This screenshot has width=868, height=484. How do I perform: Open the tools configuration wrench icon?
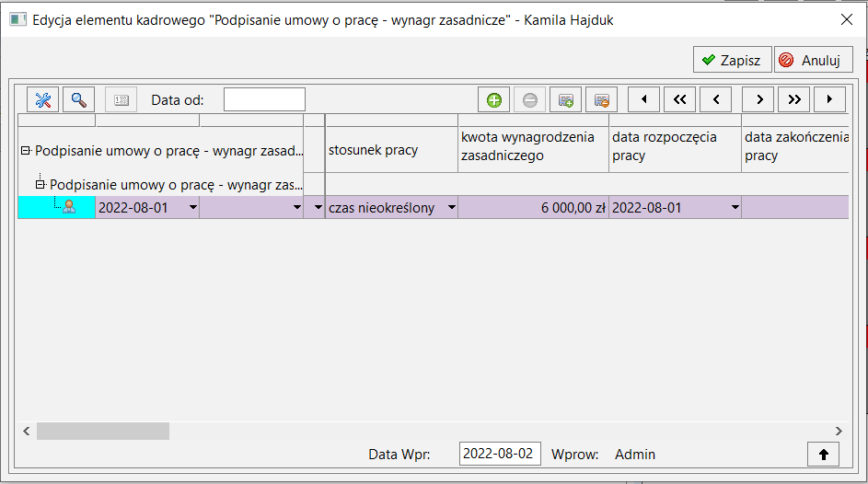click(x=42, y=100)
